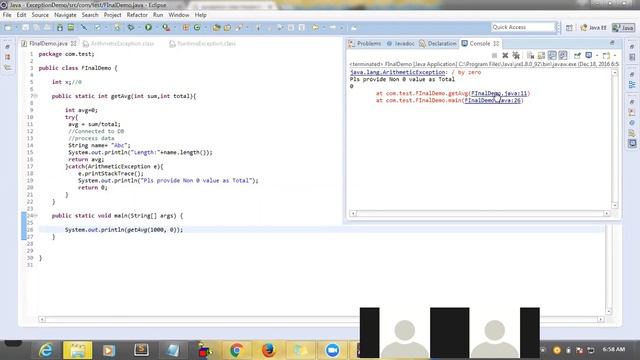Screen dimensions: 640x360
Task: Open the New file dropdown arrow
Action: [x=16, y=28]
